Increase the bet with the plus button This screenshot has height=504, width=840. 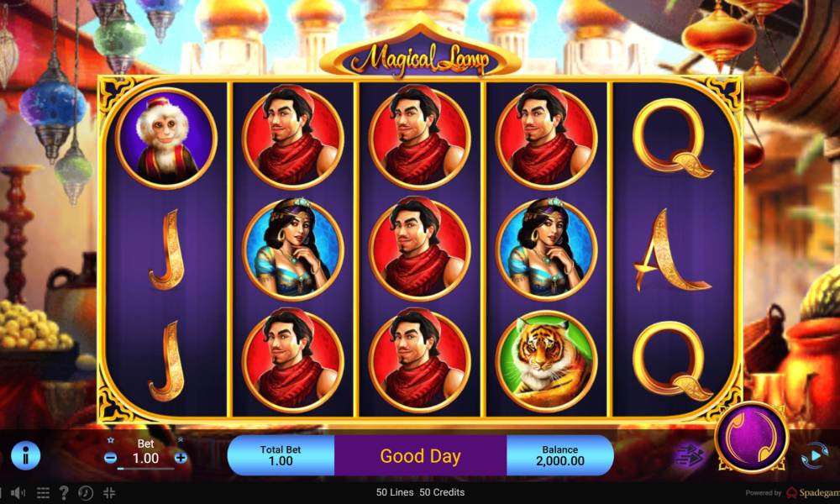pyautogui.click(x=181, y=458)
